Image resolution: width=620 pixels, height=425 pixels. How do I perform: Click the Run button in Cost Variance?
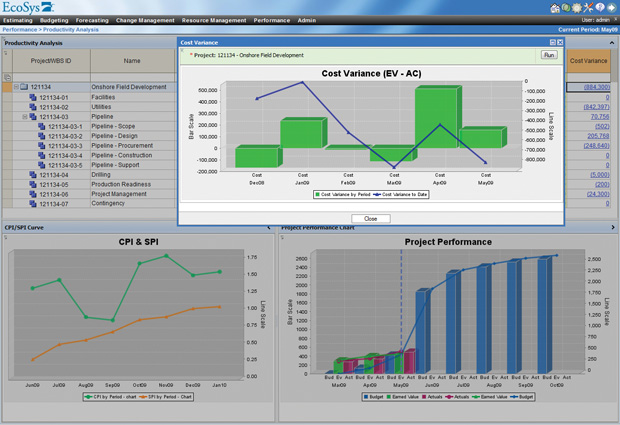(548, 56)
